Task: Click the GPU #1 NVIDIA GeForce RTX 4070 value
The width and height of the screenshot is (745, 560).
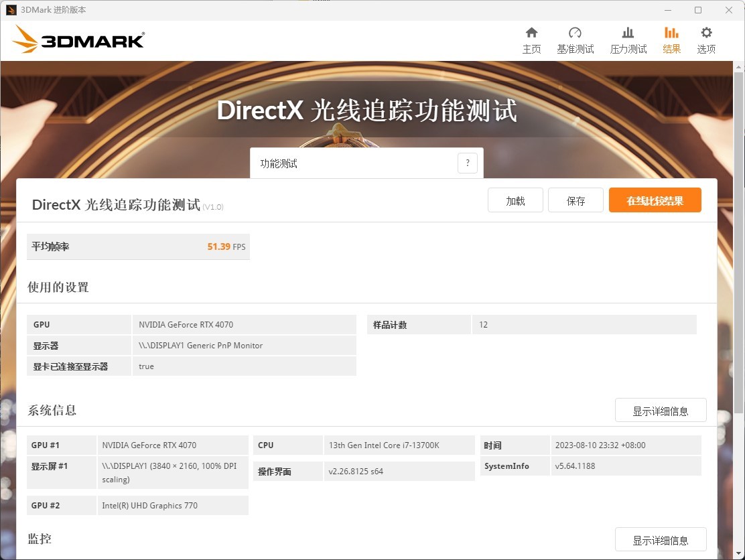Action: click(x=173, y=445)
